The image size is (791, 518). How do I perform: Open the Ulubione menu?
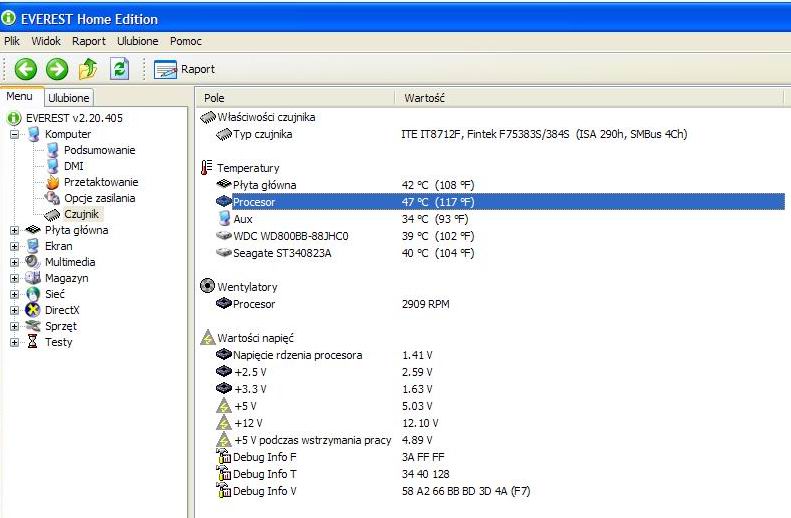point(137,41)
